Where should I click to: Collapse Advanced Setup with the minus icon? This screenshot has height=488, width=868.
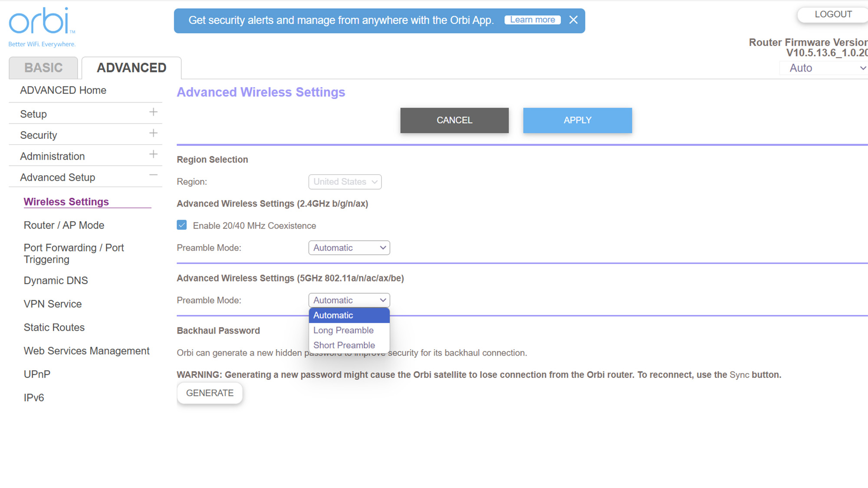point(153,175)
